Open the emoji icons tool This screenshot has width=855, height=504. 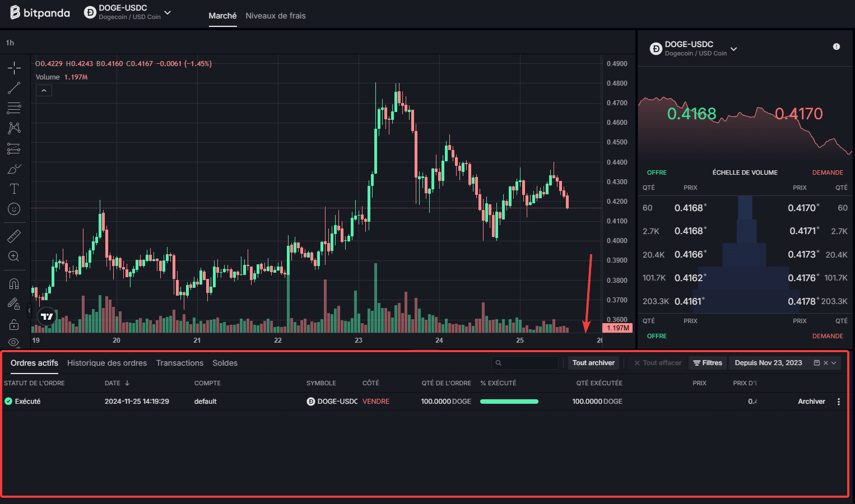14,209
